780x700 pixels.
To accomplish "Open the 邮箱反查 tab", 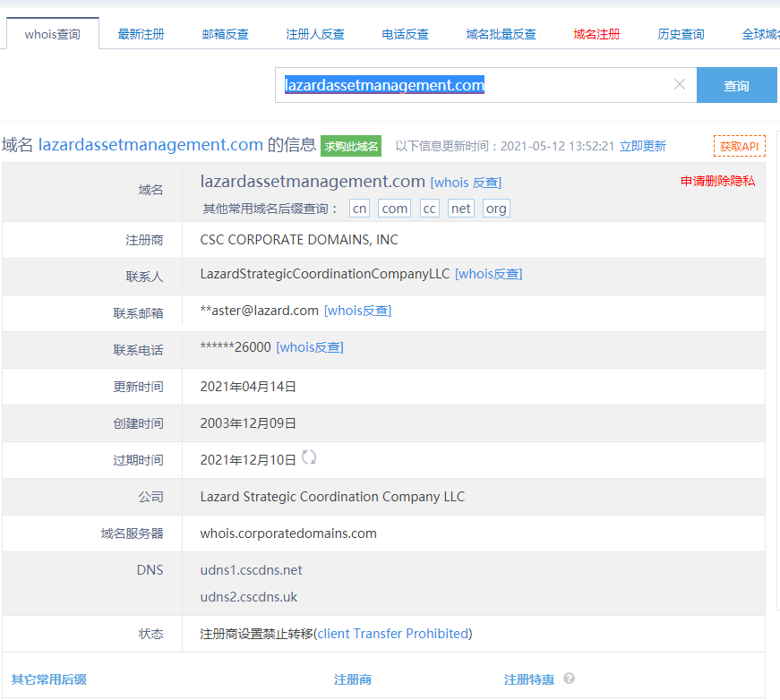I will (226, 34).
